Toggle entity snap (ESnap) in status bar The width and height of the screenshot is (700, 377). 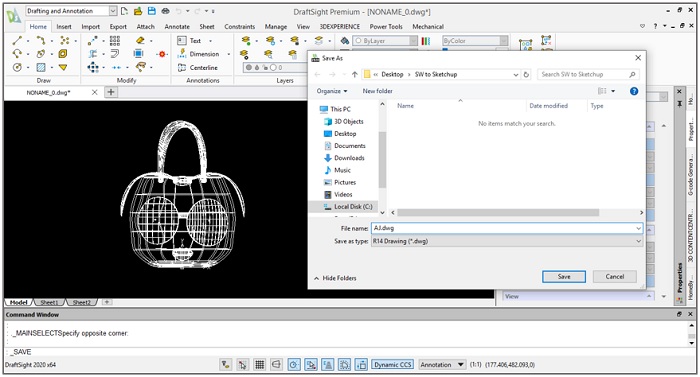[310, 365]
